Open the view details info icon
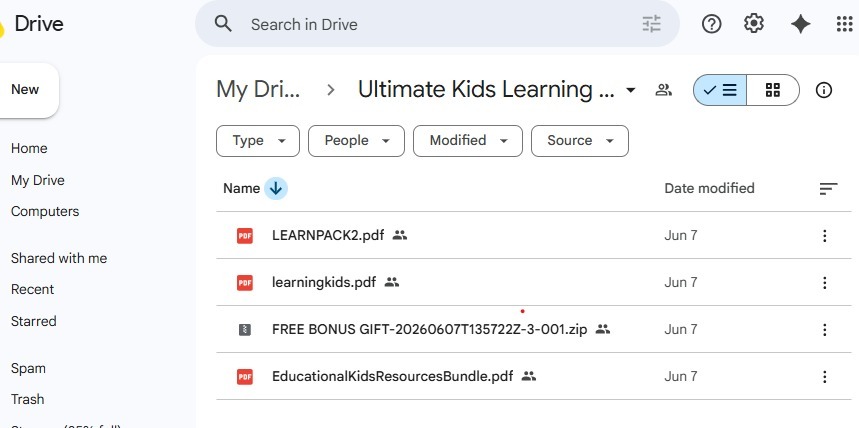Screen dimensions: 859x428 [x=823, y=90]
